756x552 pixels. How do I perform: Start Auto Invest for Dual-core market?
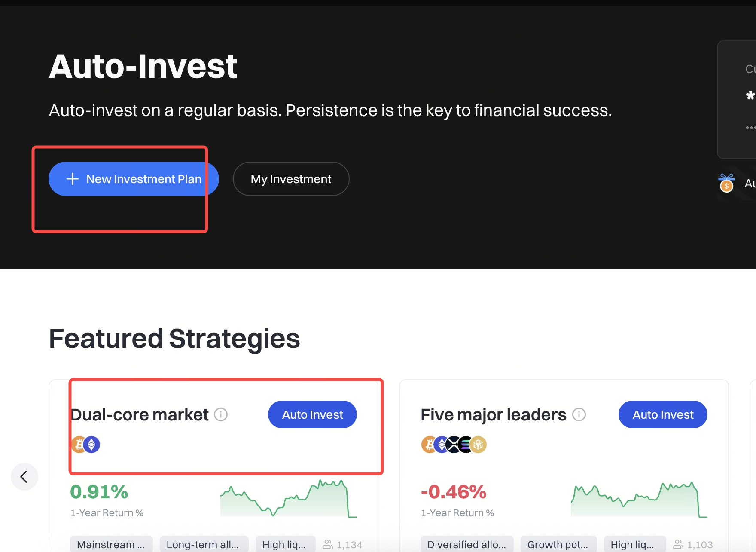pyautogui.click(x=312, y=414)
